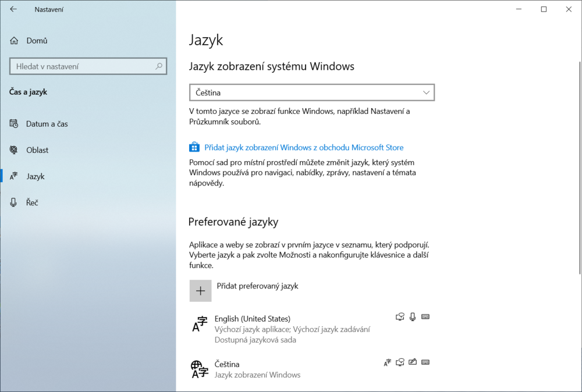The image size is (582, 392).
Task: Select Jazyk in the sidebar
Action: coord(36,176)
